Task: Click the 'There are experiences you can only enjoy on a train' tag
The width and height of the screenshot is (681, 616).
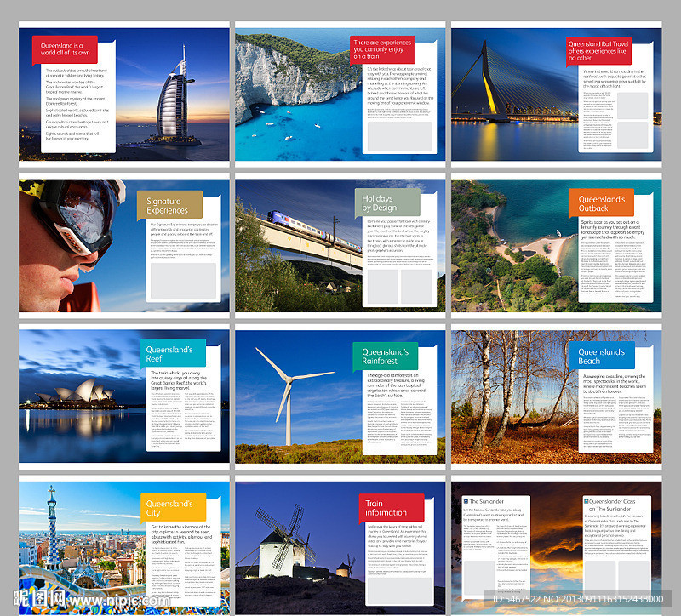Action: [382, 49]
